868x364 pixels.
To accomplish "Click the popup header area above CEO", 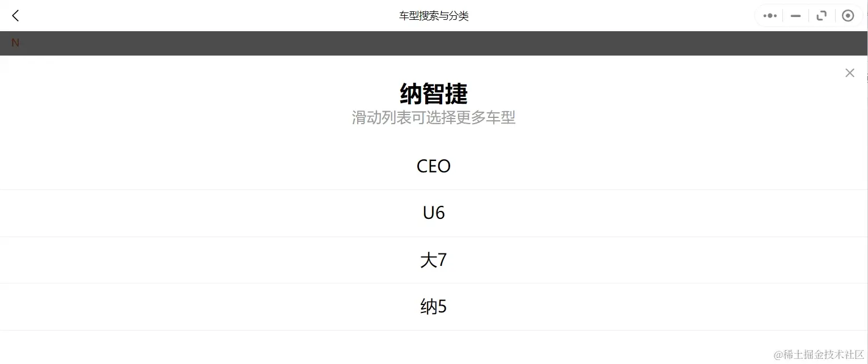I will tap(433, 139).
